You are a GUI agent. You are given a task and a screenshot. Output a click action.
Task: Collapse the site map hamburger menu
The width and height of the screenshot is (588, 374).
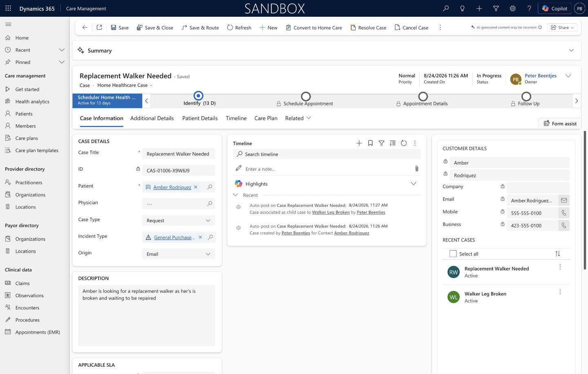click(8, 24)
